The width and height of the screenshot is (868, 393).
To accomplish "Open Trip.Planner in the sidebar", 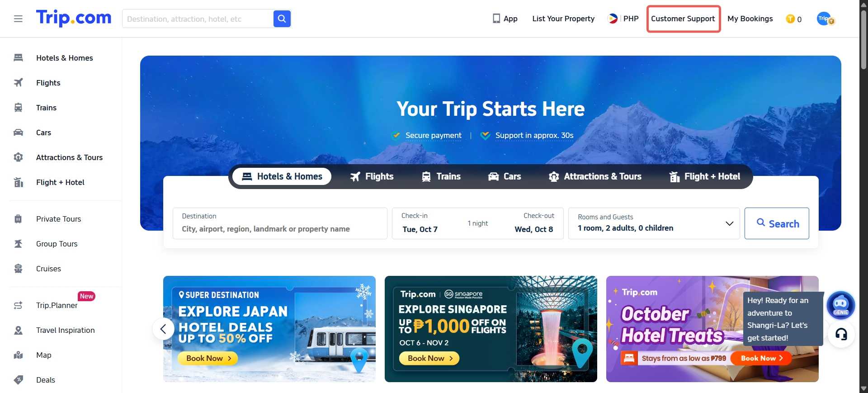I will [57, 305].
